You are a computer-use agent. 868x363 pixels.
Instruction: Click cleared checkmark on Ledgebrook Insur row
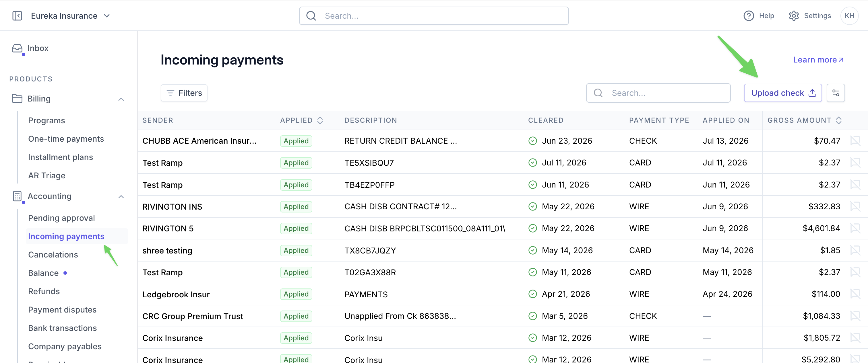point(532,294)
